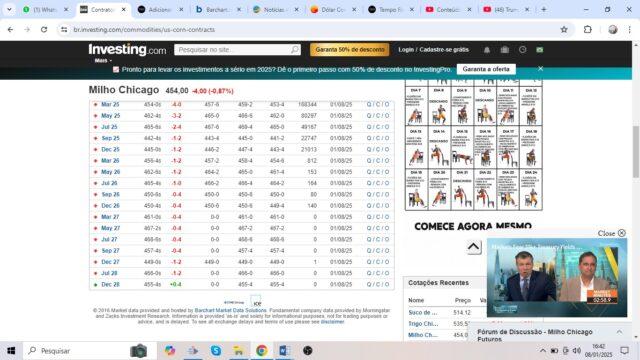Open the Mar 25 contract link
The image size is (640, 360).
tap(110, 104)
